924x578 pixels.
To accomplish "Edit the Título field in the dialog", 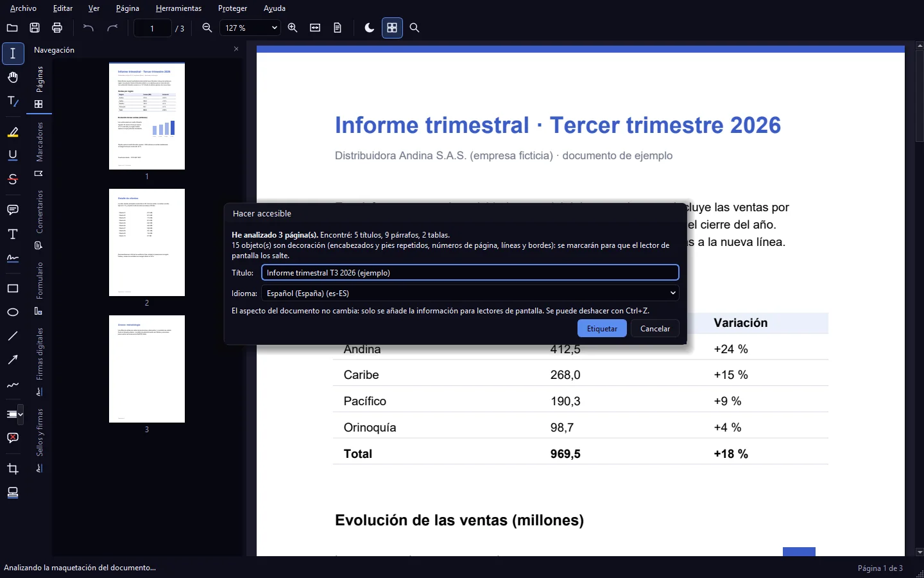I will [x=470, y=272].
